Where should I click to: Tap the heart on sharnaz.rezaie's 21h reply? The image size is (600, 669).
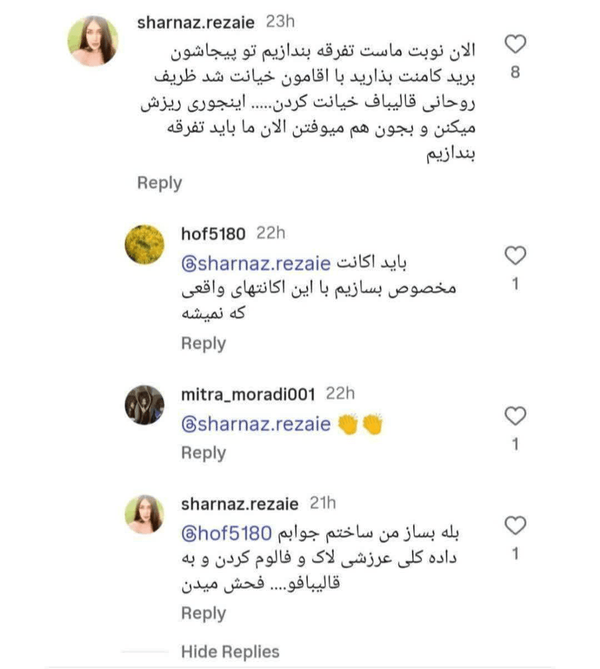514,525
